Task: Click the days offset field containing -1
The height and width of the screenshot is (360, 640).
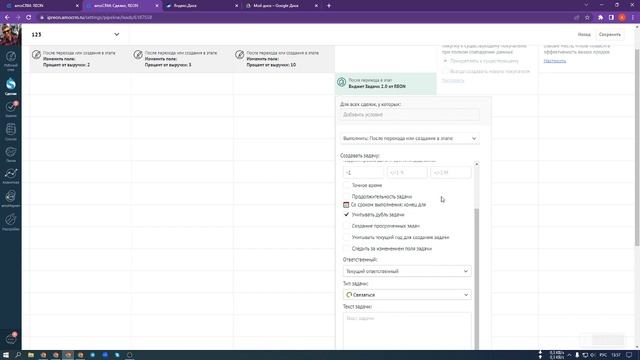Action: click(x=363, y=173)
